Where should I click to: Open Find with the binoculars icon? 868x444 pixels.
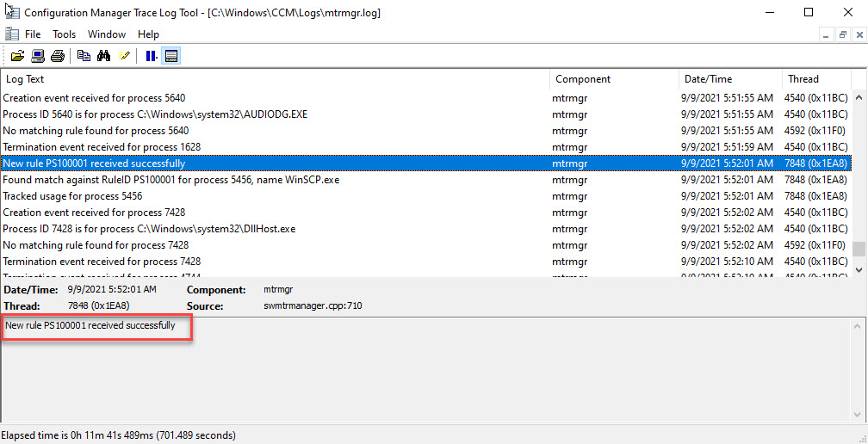[x=104, y=56]
